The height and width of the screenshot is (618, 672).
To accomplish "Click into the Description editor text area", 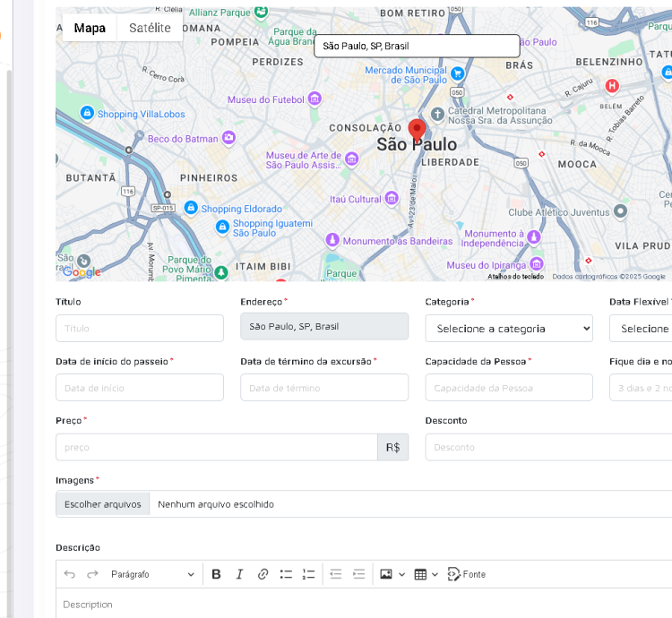I will 364,604.
